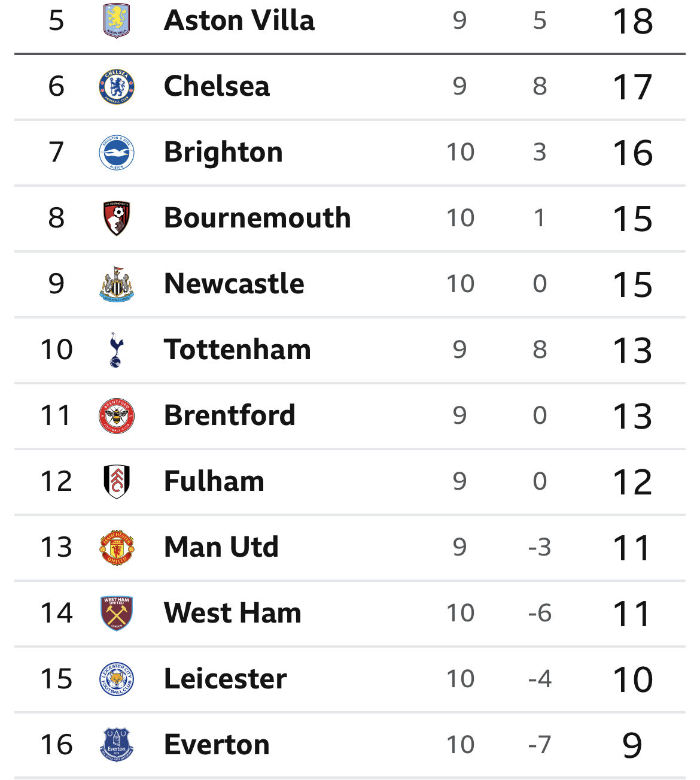This screenshot has width=700, height=780.
Task: Click Everton's -7 goal difference
Action: [540, 745]
